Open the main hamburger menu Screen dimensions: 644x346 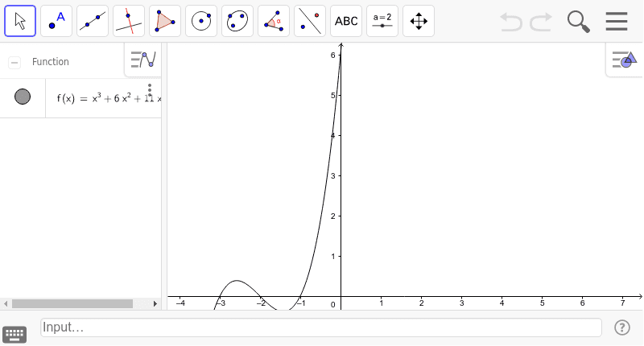click(617, 22)
